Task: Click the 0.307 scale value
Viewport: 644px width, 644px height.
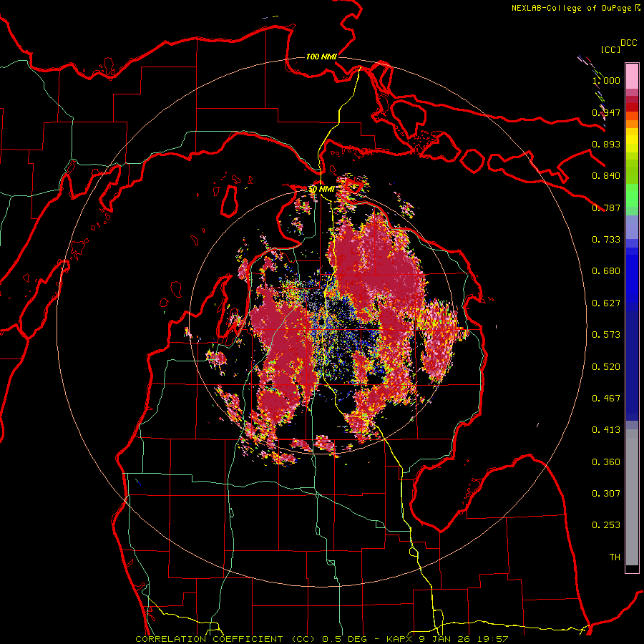Action: click(x=606, y=494)
